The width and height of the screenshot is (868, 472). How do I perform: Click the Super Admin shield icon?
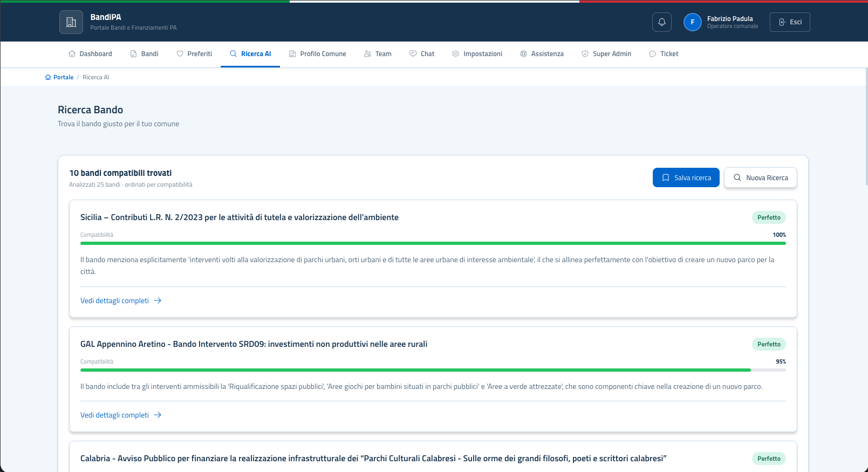click(x=585, y=54)
